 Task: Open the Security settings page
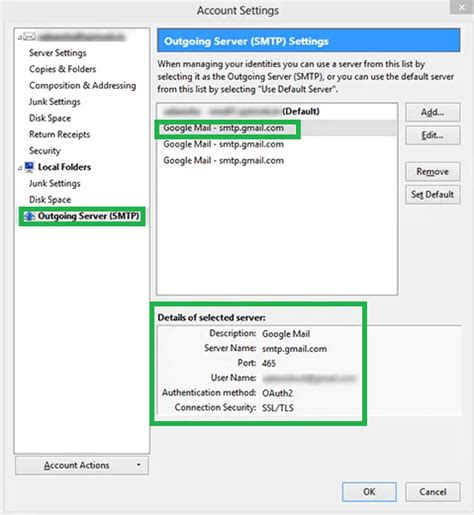click(x=45, y=151)
